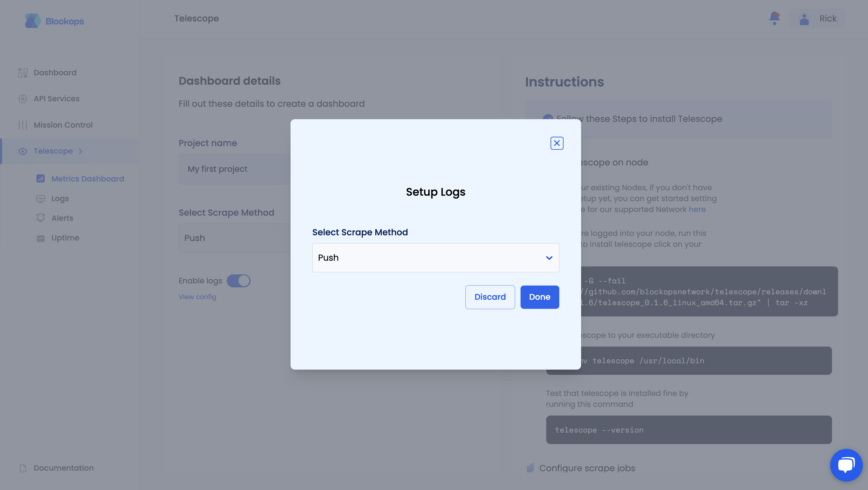Close the Setup Logs dialog

click(x=557, y=143)
